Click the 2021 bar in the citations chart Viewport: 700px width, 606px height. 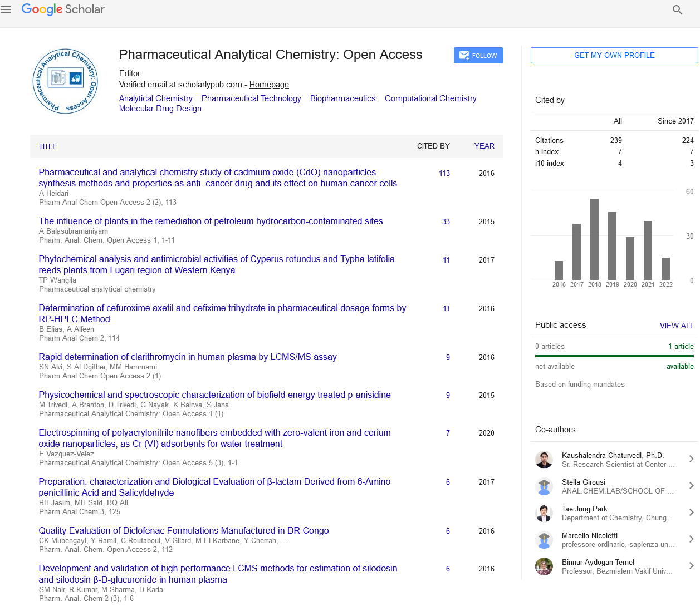648,250
